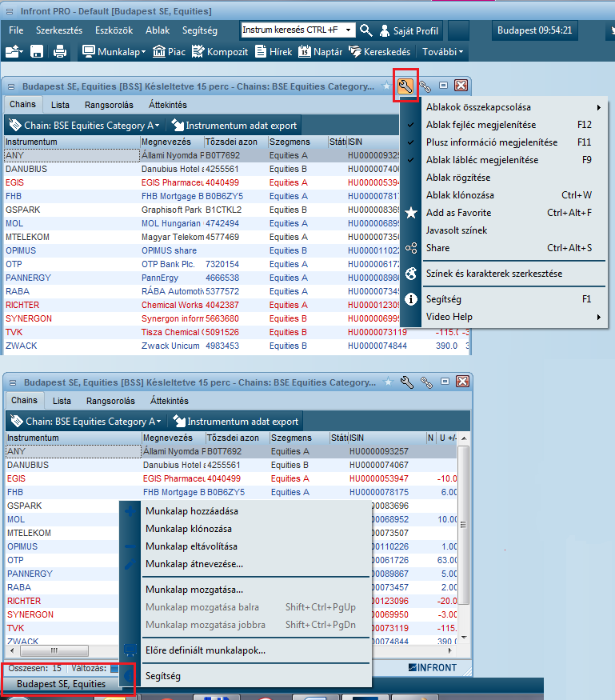Open the Segítség menu in menu bar
615x700 pixels.
(199, 30)
